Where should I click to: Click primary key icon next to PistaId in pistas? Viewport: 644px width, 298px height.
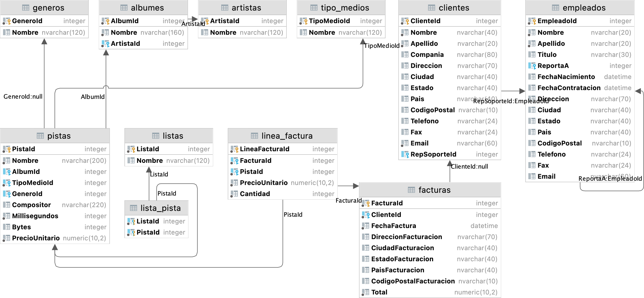[7, 149]
